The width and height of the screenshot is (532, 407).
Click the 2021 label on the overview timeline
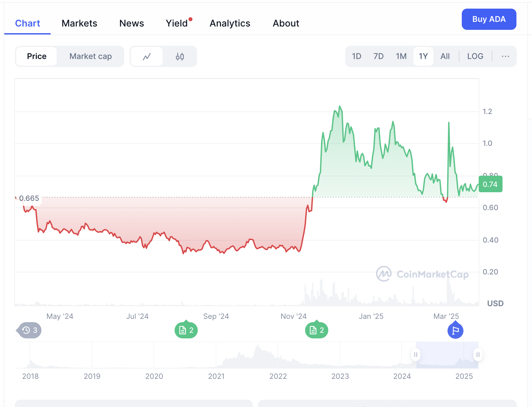pyautogui.click(x=216, y=376)
